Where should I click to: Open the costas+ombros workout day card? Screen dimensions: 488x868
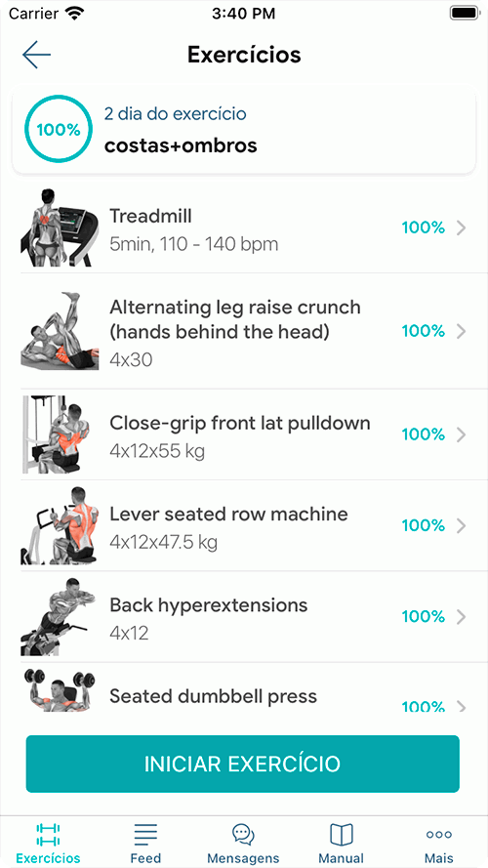tap(244, 130)
